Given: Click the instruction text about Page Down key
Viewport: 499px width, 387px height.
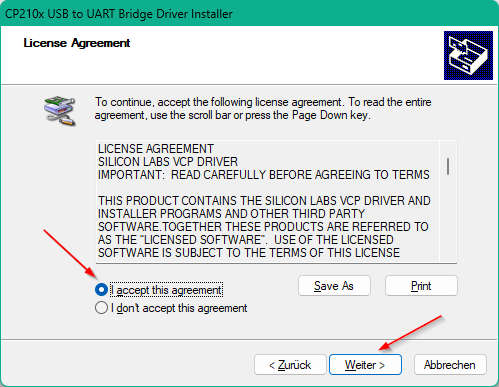Looking at the screenshot, I should click(x=263, y=108).
